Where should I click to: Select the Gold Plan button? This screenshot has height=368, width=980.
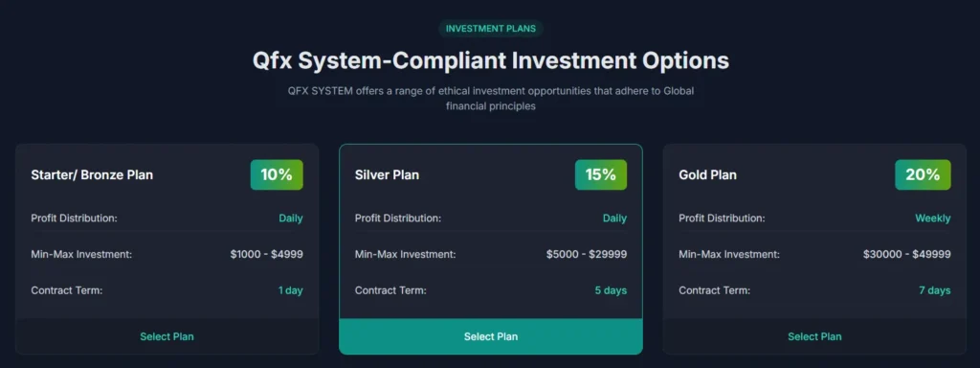click(814, 336)
